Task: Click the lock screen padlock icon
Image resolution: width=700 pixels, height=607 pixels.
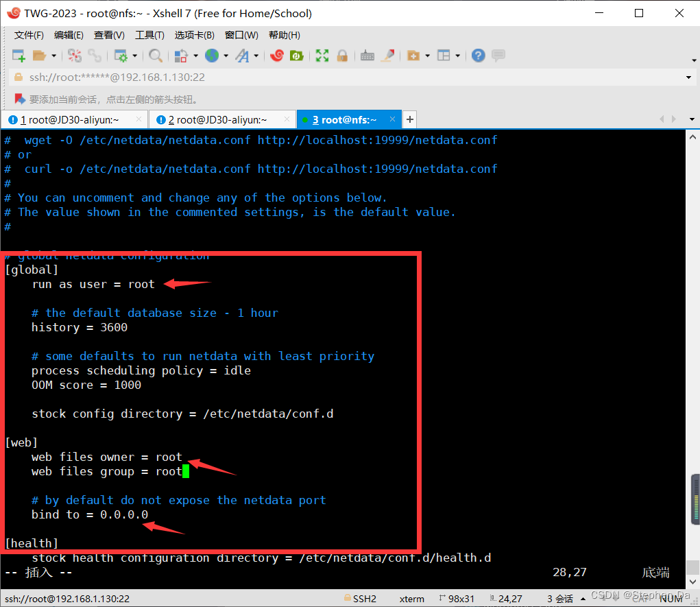Action: pos(341,56)
